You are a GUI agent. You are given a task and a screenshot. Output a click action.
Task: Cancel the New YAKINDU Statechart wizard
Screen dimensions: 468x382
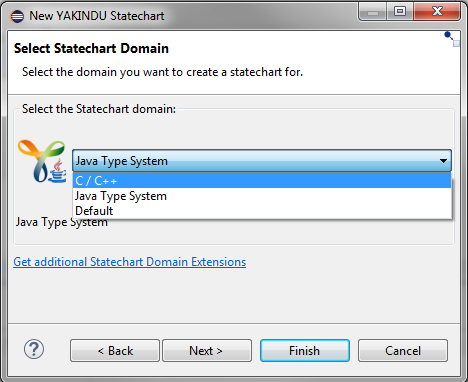pyautogui.click(x=403, y=351)
